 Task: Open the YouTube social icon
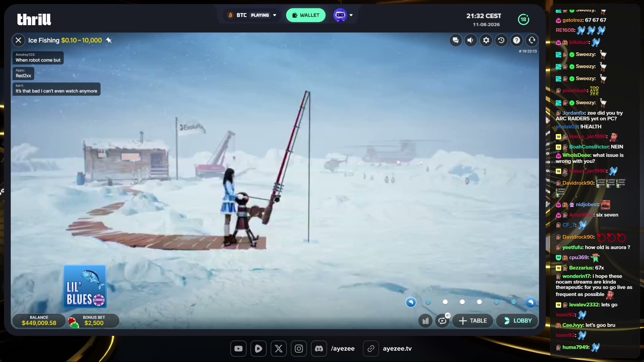coord(238,349)
